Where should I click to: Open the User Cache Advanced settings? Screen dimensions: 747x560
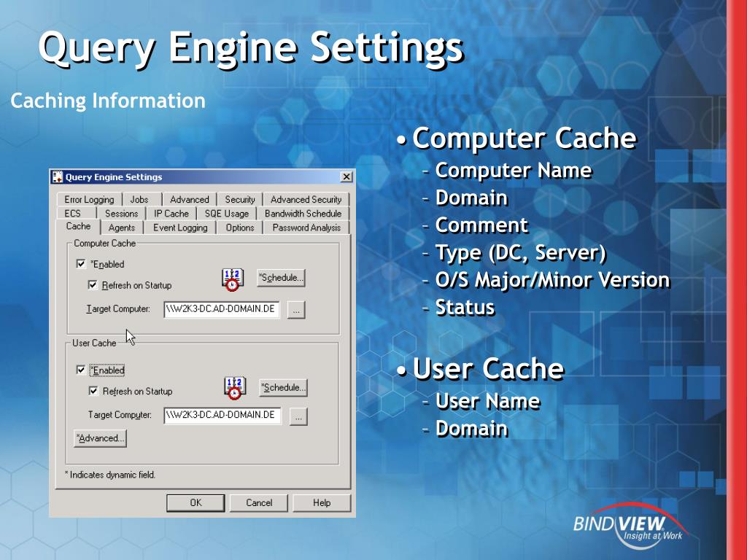(101, 438)
